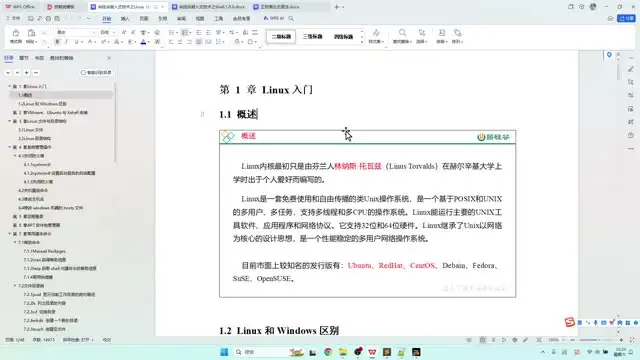The image size is (640, 360).
Task: Open the 拼写检查 dropdown in status bar
Action: [93, 340]
